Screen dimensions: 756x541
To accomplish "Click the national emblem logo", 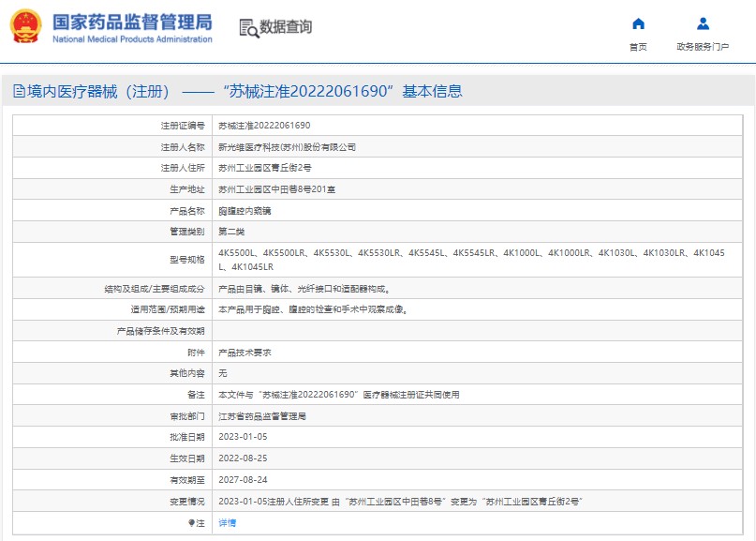I will (25, 27).
